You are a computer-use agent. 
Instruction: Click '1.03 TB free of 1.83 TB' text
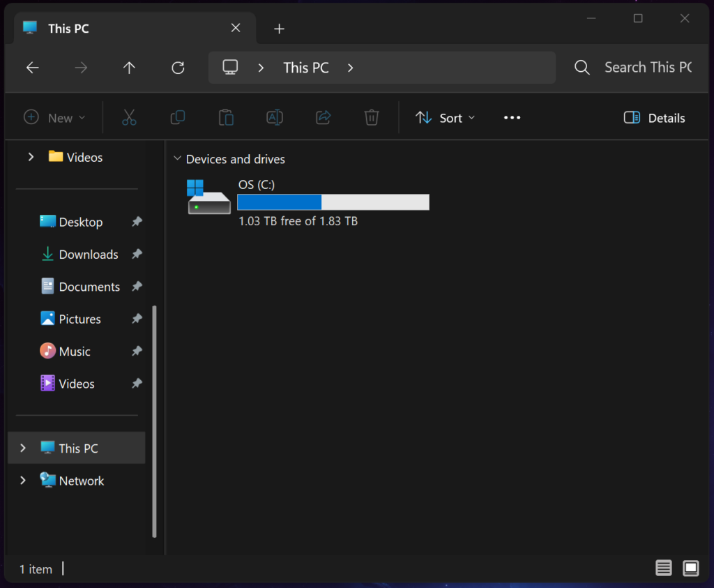[298, 221]
